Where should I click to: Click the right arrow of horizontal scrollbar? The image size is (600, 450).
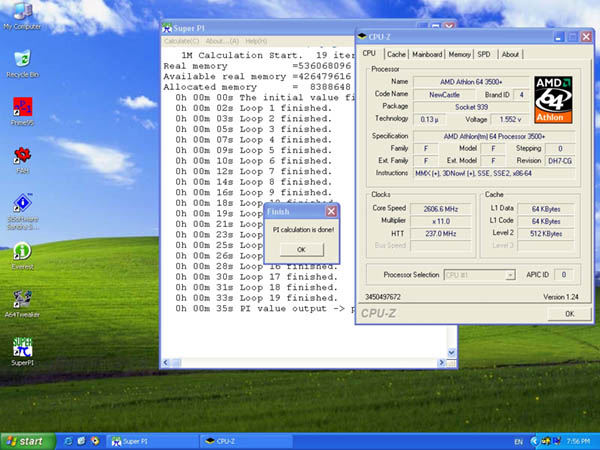(441, 362)
